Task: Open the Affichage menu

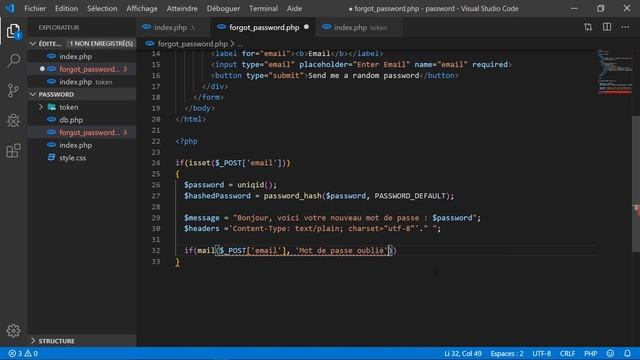Action: click(x=142, y=9)
